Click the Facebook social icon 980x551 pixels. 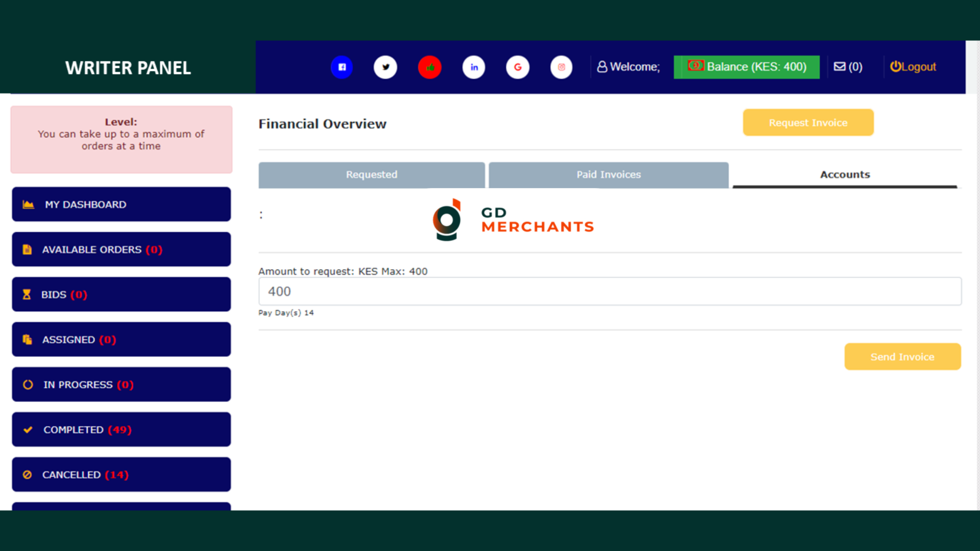341,67
